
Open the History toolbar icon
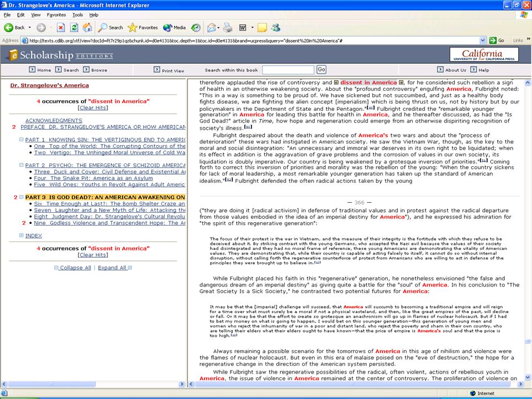(x=196, y=28)
